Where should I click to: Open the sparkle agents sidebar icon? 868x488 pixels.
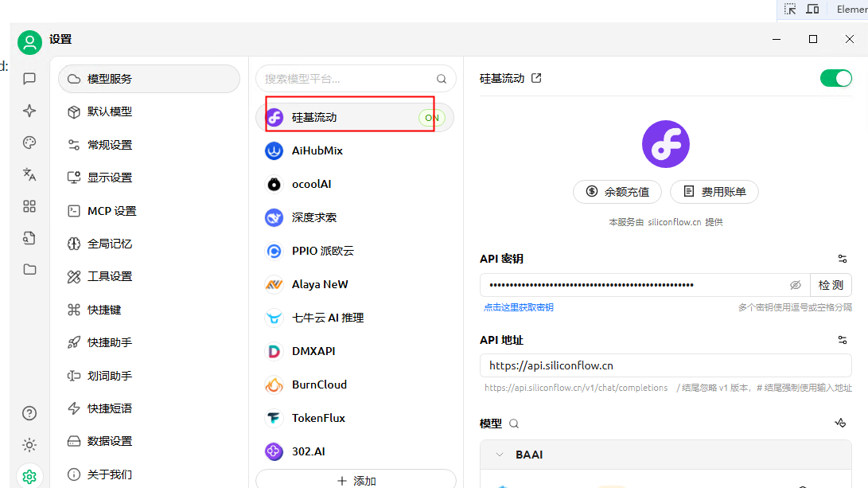click(x=30, y=111)
